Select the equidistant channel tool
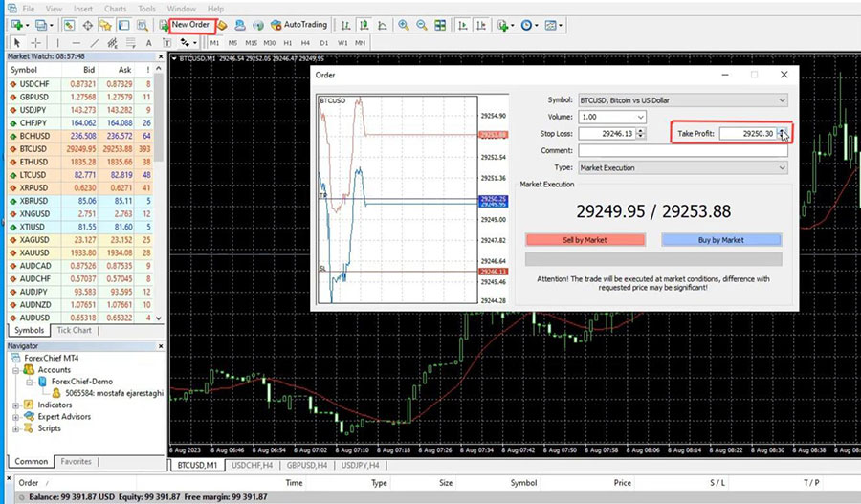Image resolution: width=861 pixels, height=504 pixels. click(113, 43)
